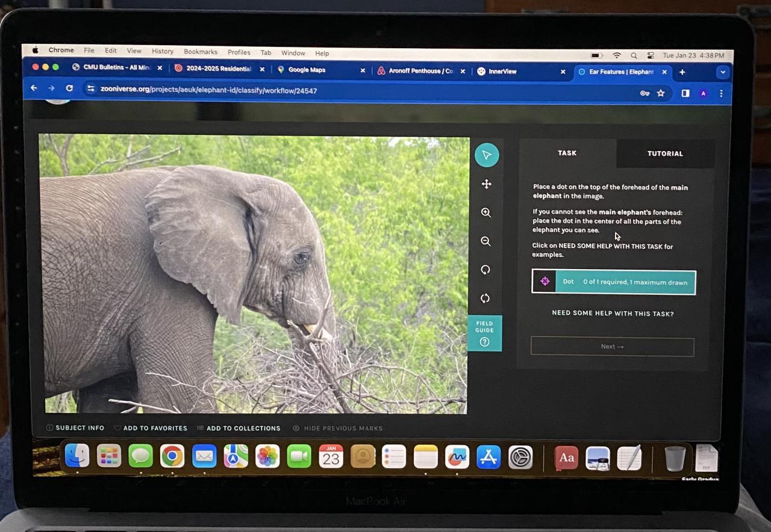Switch to CMU Bulletins tab

pyautogui.click(x=117, y=67)
